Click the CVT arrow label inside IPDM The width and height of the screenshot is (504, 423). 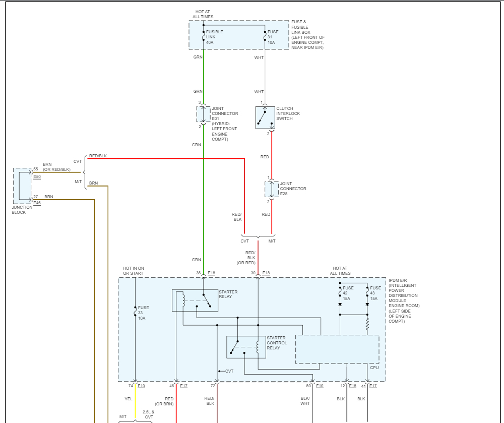click(226, 371)
